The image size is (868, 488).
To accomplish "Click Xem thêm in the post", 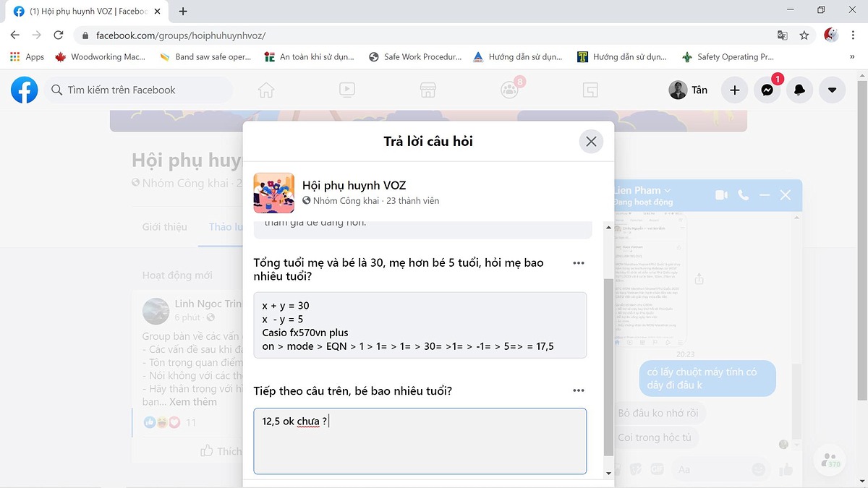I will click(193, 402).
